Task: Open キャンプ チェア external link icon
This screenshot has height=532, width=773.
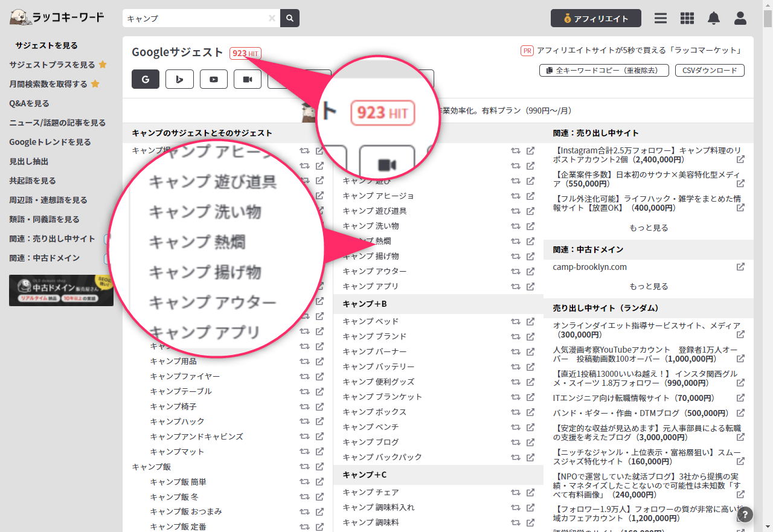Action: [x=530, y=492]
